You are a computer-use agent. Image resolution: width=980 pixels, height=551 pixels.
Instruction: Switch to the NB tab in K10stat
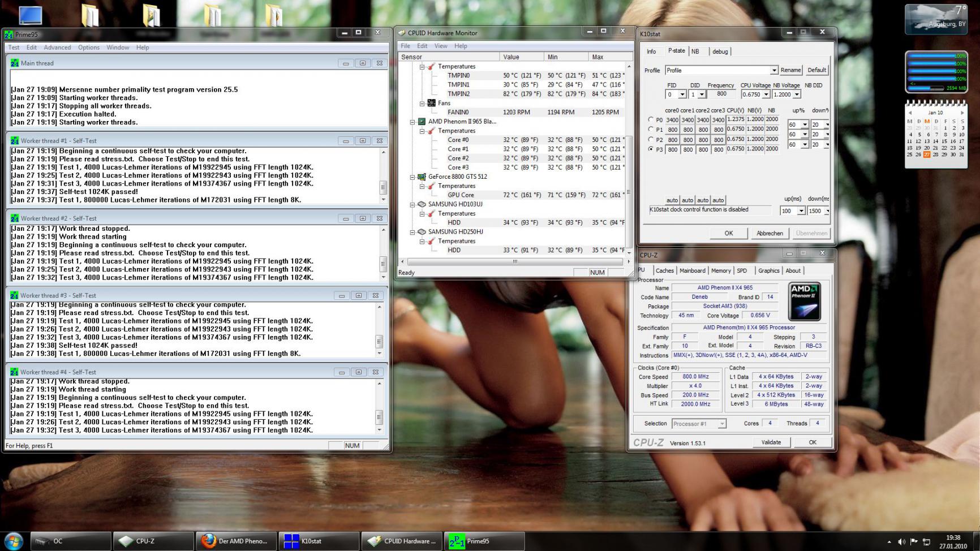695,51
